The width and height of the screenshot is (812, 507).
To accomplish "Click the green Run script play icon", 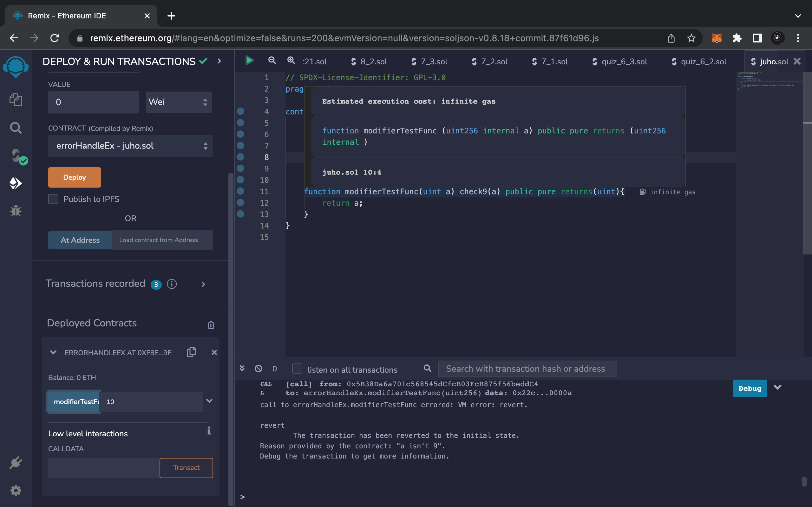I will coord(249,61).
